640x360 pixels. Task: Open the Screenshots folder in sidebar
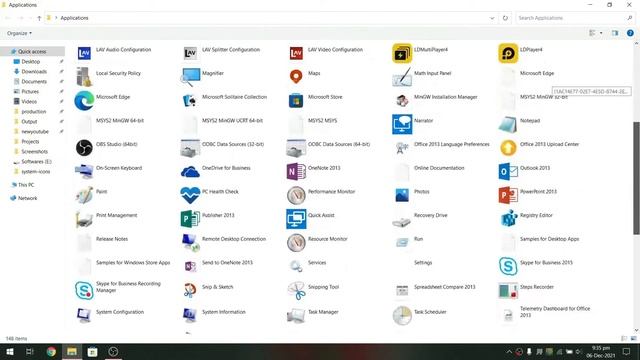(34, 151)
